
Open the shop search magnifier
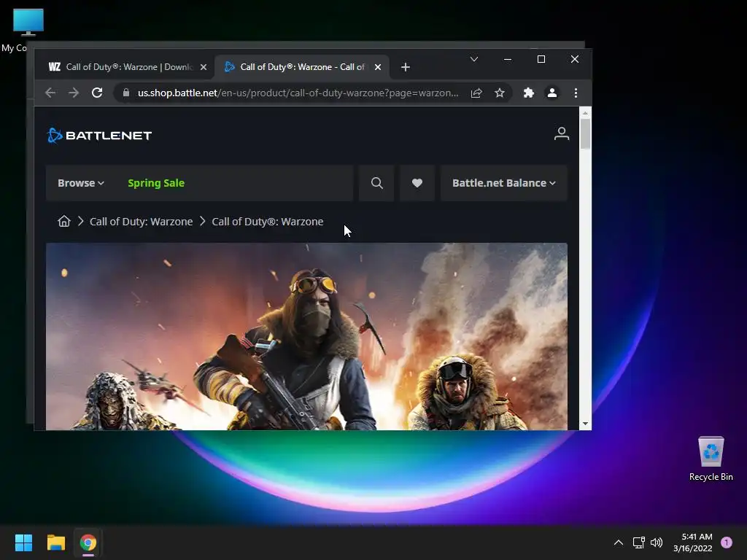click(377, 183)
